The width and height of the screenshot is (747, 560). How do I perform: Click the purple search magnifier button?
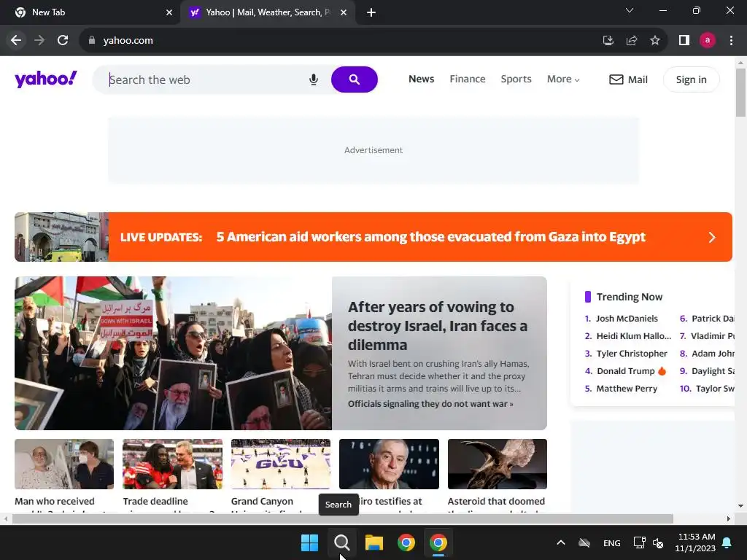(x=354, y=79)
